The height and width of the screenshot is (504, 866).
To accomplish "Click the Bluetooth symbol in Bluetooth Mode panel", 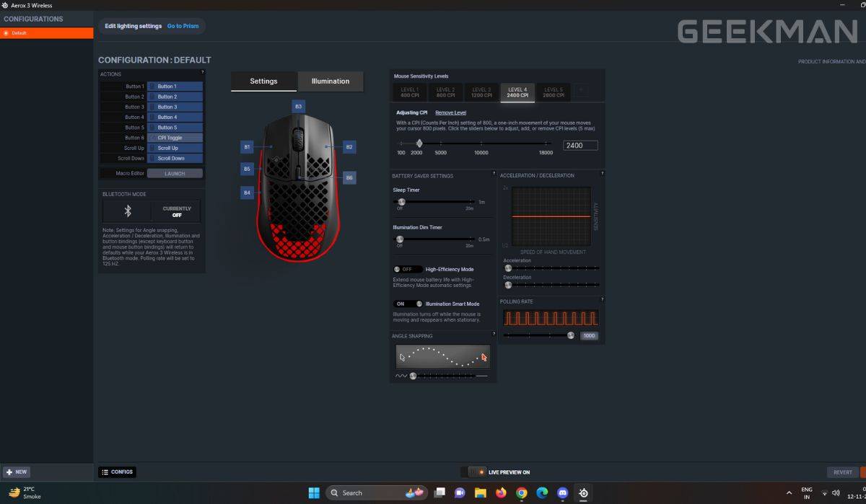I will coord(128,211).
